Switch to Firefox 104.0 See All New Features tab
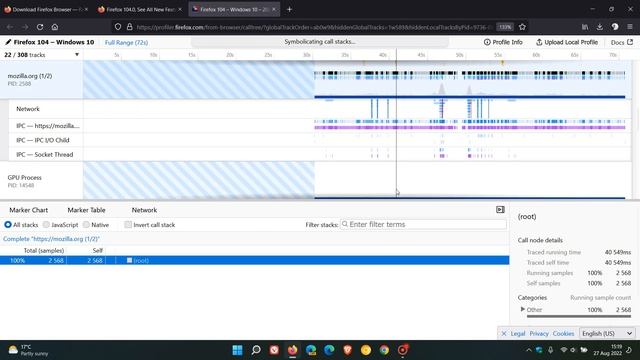The width and height of the screenshot is (640, 360). (139, 9)
